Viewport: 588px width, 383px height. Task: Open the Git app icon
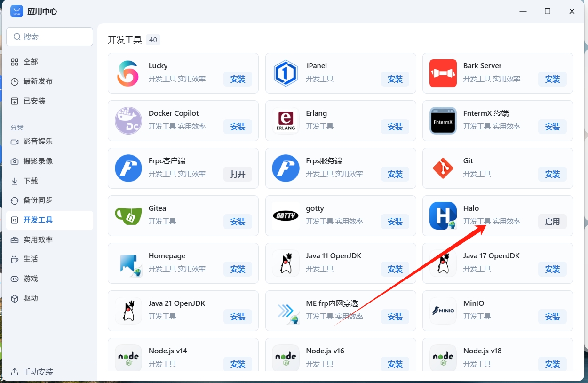[443, 168]
